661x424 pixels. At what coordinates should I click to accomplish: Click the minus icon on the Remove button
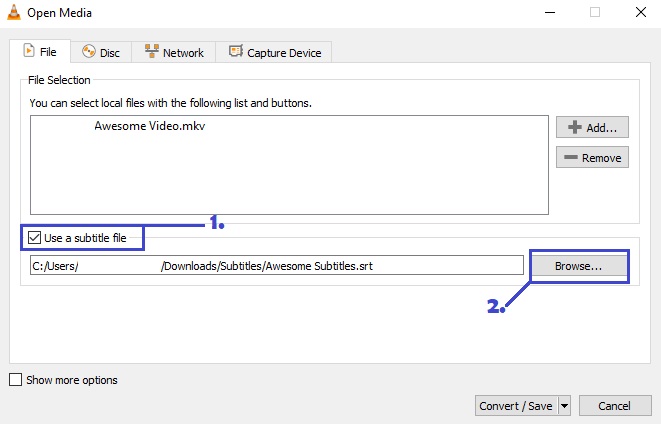coord(571,157)
